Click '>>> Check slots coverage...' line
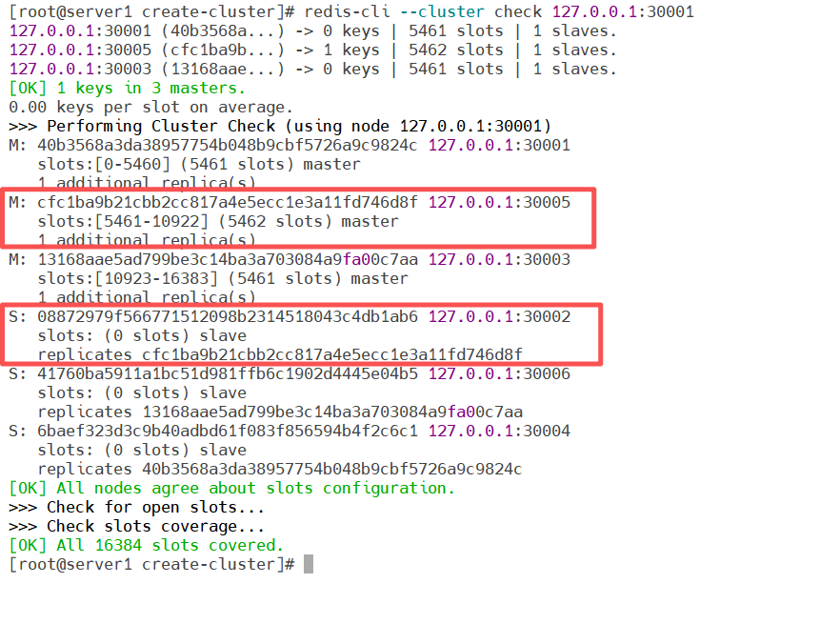 click(136, 527)
